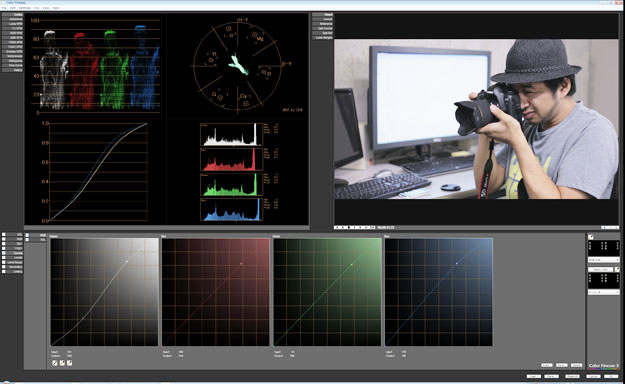Toggle the Limiting checkbox in the correction list
Screen dimensions: 625x384
point(4,272)
